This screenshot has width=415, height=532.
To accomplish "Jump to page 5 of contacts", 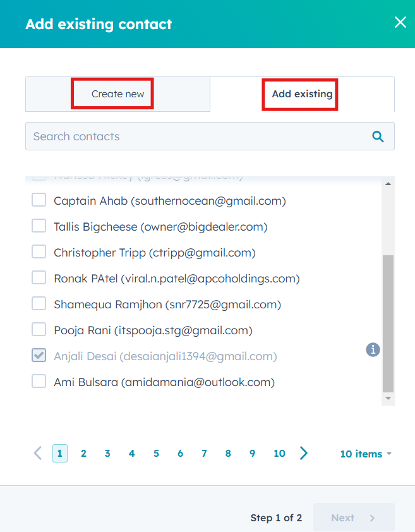I will click(x=156, y=453).
